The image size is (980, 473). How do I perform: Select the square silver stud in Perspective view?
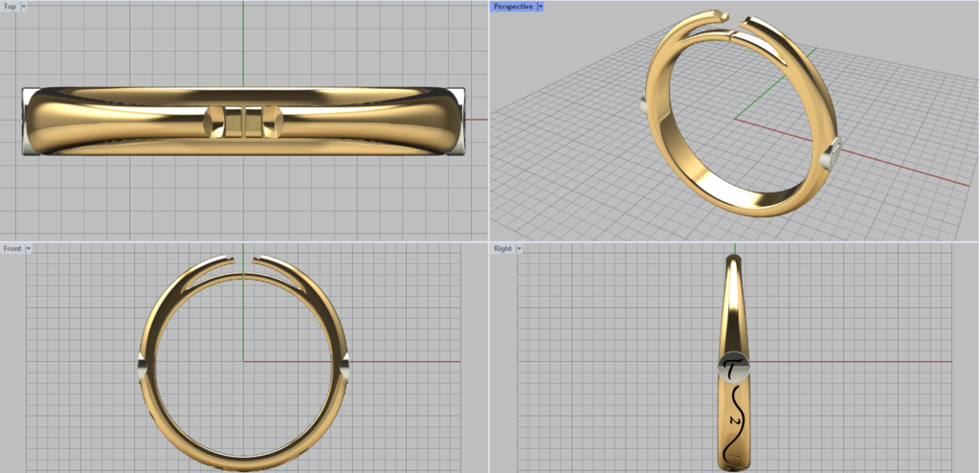(833, 151)
